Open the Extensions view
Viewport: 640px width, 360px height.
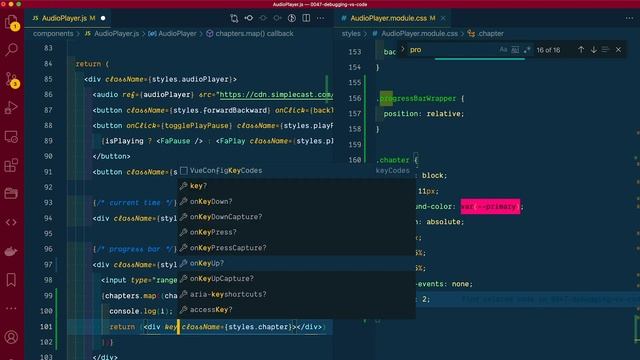11,165
